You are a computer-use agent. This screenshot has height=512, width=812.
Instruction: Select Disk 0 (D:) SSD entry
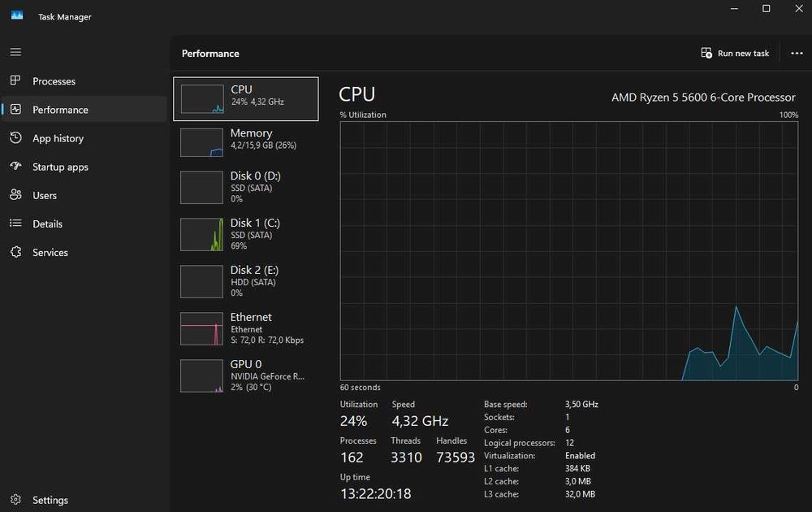[246, 187]
